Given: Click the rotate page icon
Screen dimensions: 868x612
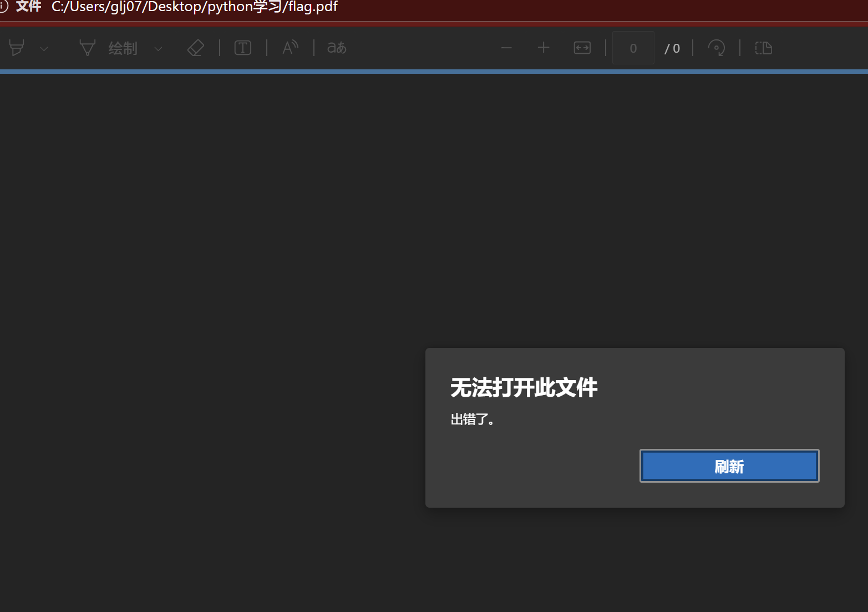Looking at the screenshot, I should pyautogui.click(x=716, y=48).
